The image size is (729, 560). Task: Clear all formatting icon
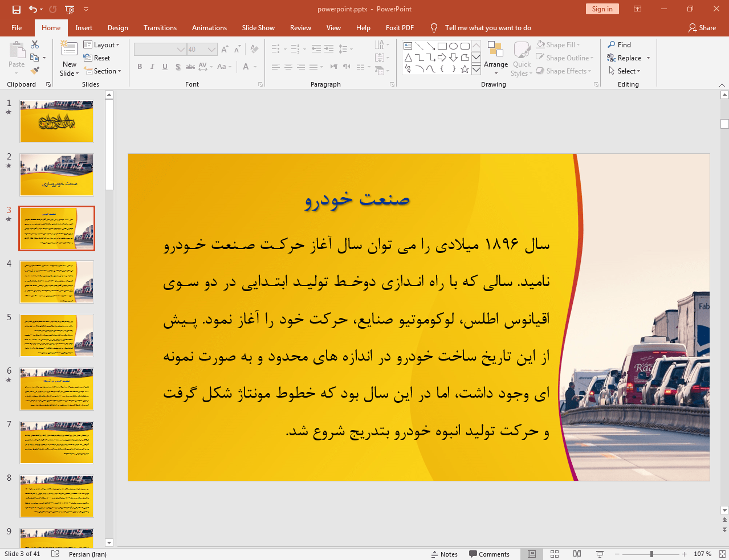(x=254, y=50)
